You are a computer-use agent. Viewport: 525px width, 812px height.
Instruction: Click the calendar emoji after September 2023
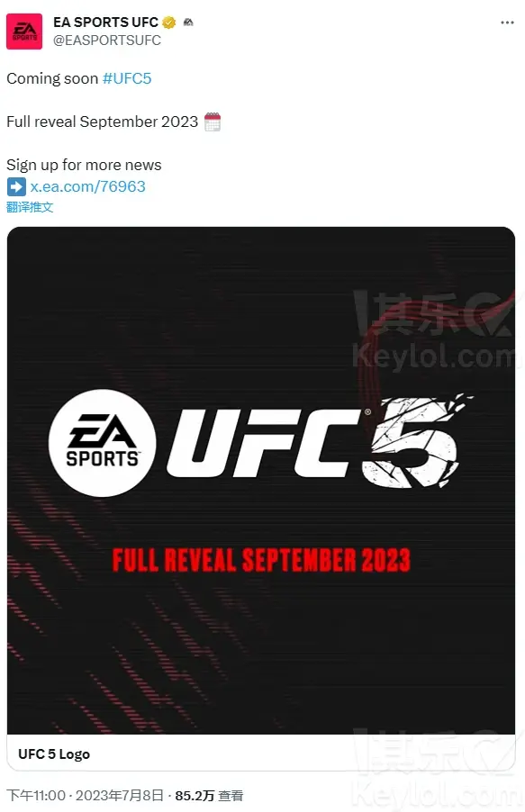point(213,122)
